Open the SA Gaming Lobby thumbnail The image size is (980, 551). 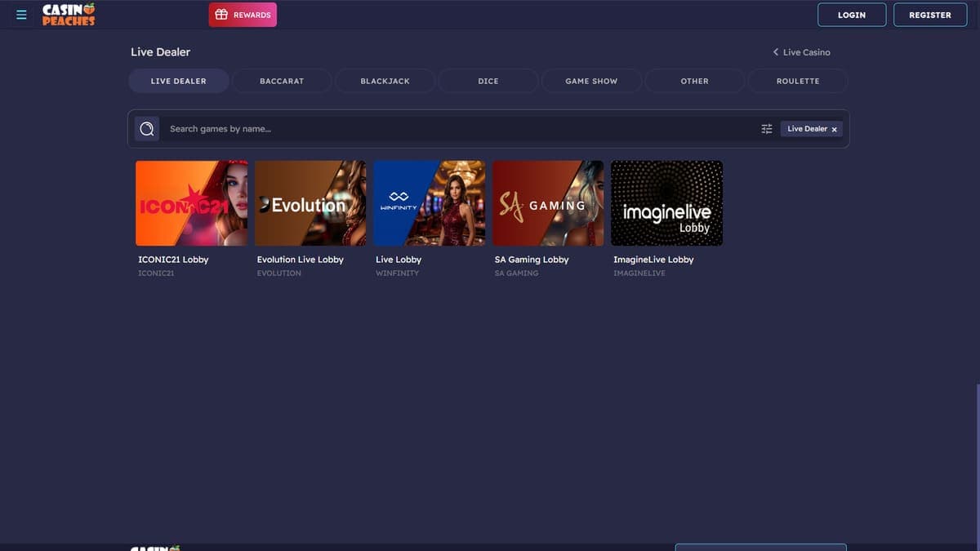(549, 203)
